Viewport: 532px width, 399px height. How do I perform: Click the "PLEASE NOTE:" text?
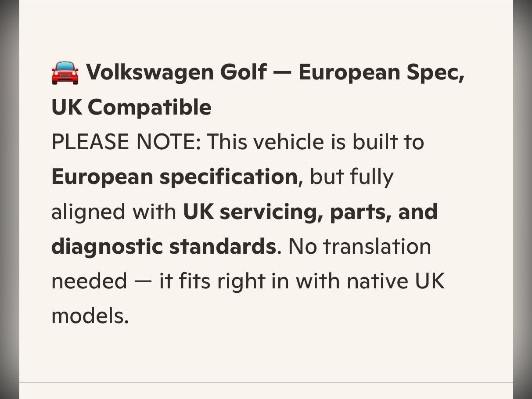click(126, 142)
